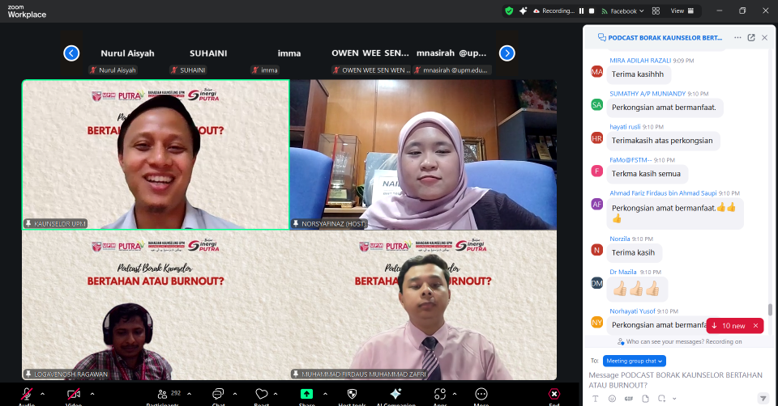Select Nurul Aisyah participant tile

128,59
